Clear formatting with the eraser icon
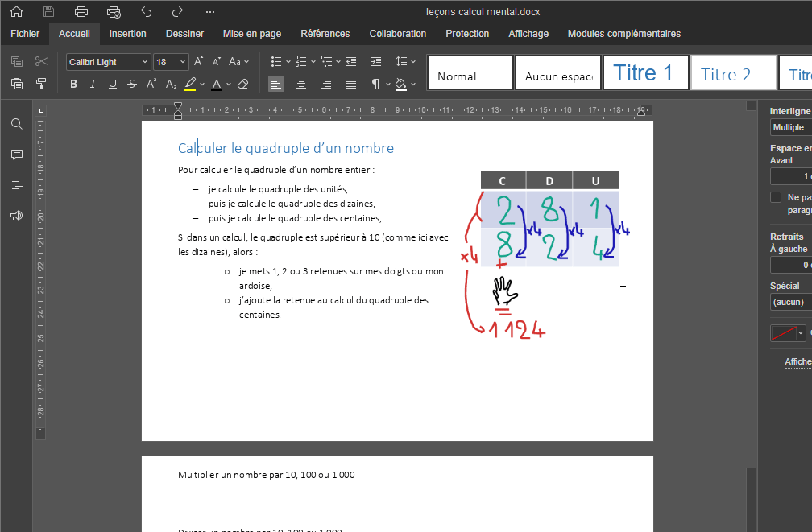 click(x=243, y=84)
